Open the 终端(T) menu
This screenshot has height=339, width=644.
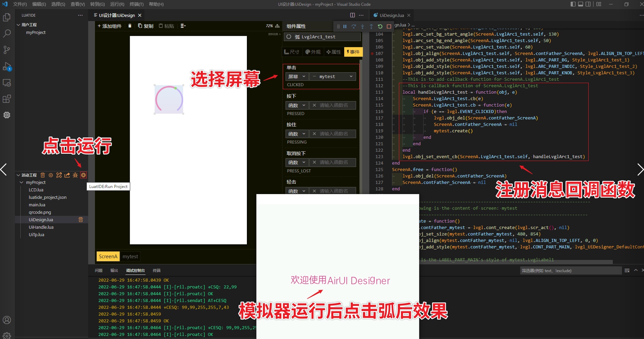137,4
